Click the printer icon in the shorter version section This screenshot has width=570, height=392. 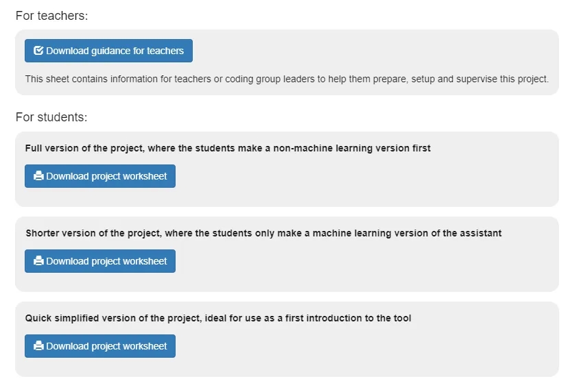[x=38, y=261]
